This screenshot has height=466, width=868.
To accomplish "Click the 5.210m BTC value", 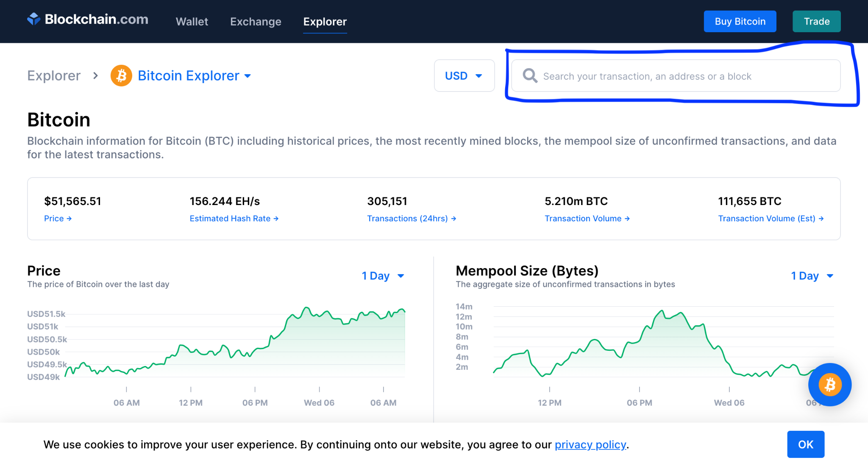I will [576, 201].
